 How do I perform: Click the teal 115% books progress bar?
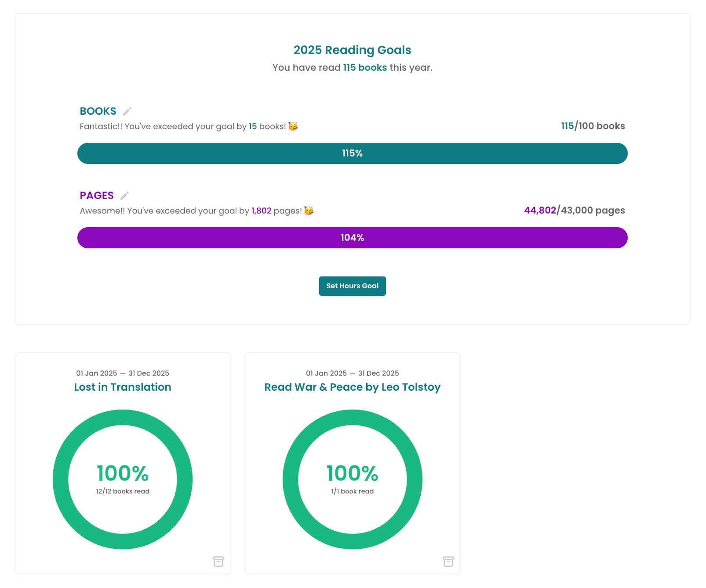(353, 153)
